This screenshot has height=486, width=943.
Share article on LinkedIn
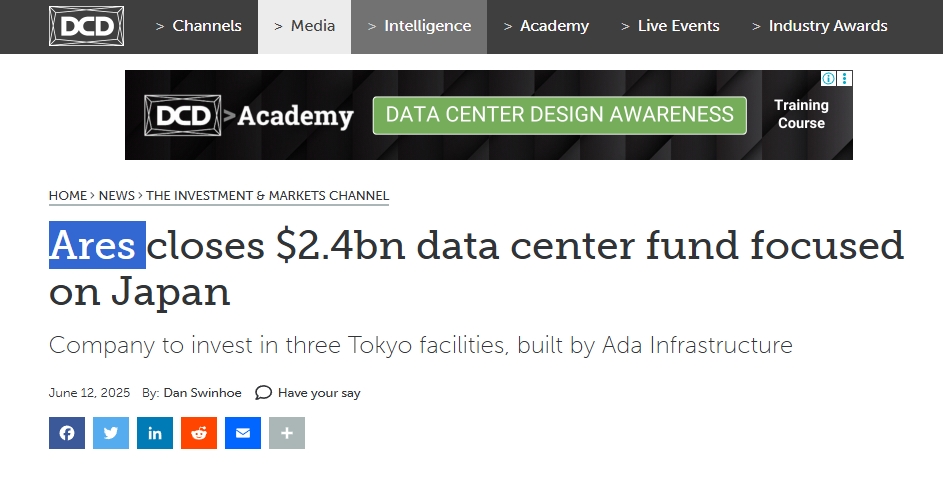coord(155,433)
